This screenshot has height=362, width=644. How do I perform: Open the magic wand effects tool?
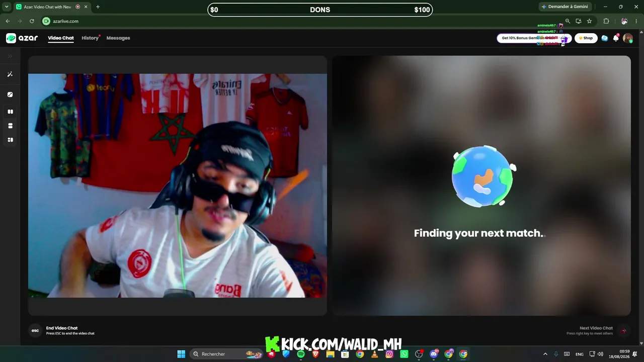10,74
